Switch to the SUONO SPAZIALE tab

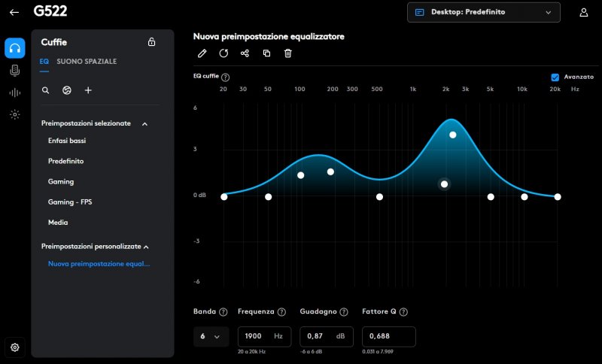click(87, 61)
